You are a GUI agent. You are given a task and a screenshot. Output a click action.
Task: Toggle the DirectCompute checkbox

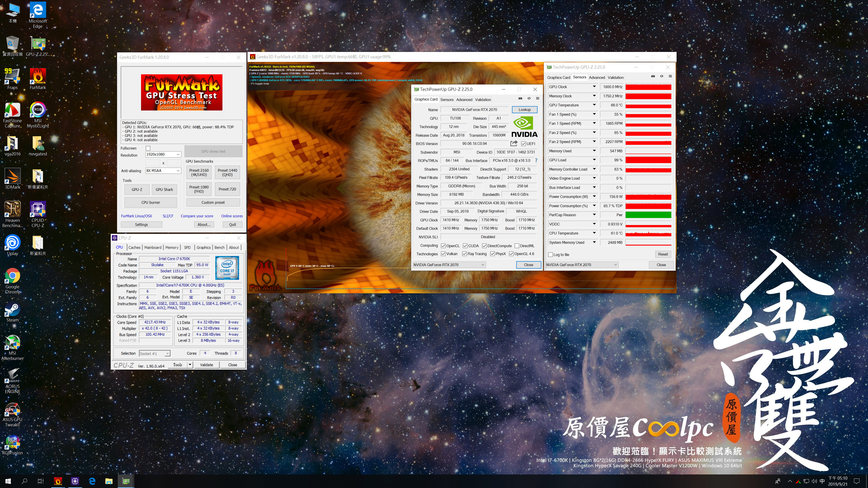[x=484, y=246]
